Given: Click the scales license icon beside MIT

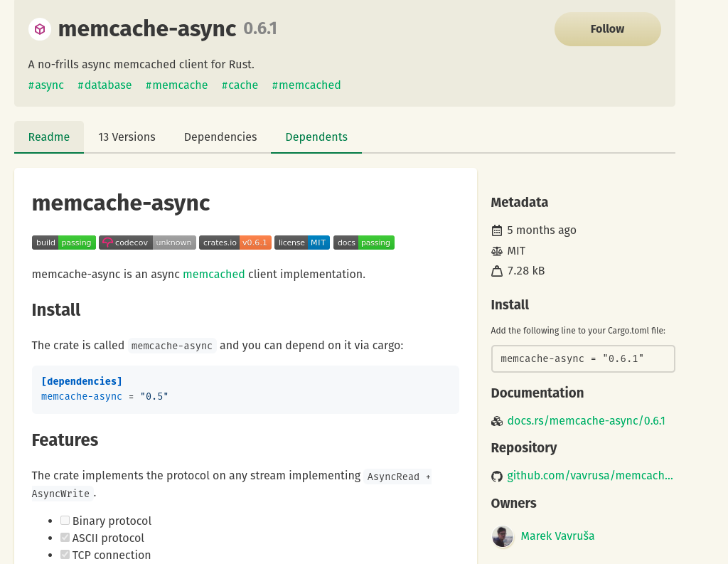Looking at the screenshot, I should click(497, 251).
